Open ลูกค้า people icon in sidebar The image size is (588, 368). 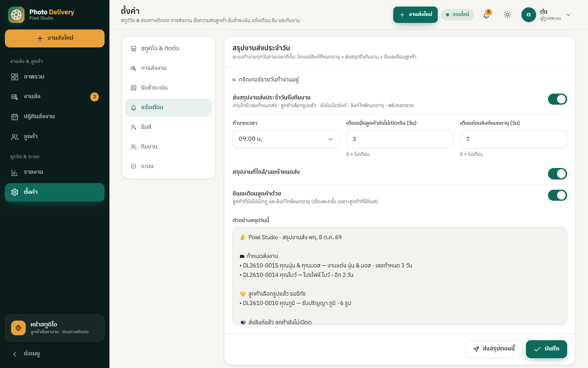15,137
